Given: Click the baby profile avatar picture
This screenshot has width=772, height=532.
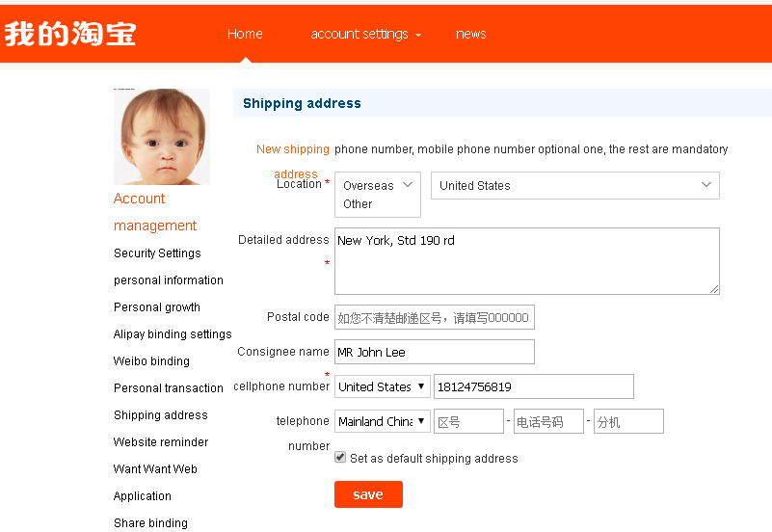Looking at the screenshot, I should click(x=162, y=137).
